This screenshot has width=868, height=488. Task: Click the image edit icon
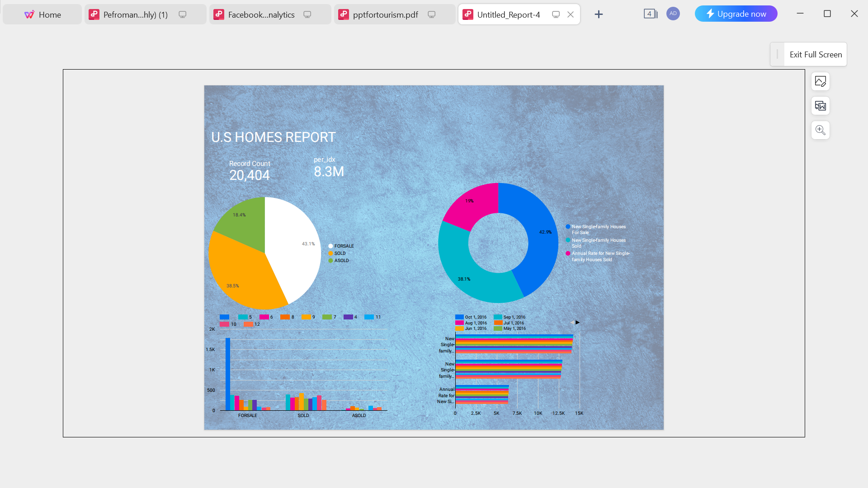(820, 81)
